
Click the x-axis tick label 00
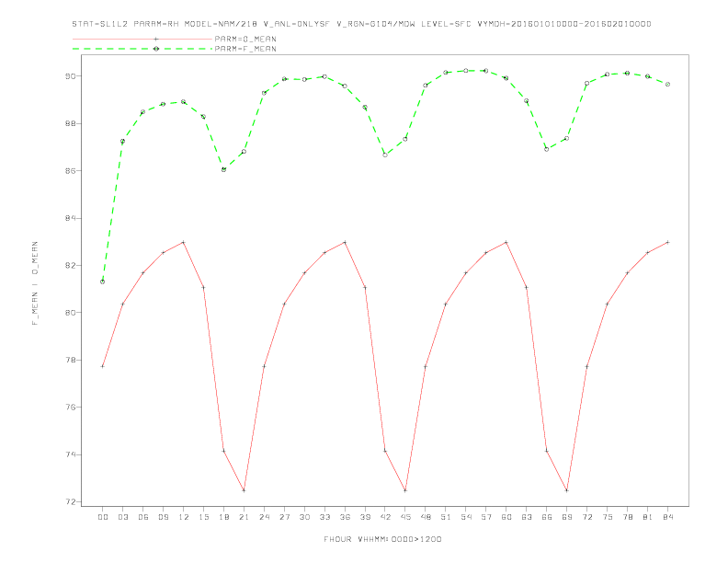103,517
